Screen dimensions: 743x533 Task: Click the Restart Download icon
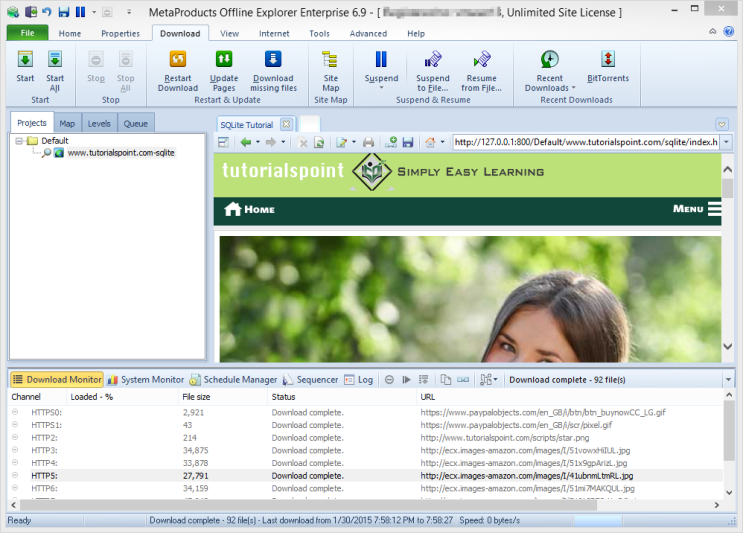[178, 60]
